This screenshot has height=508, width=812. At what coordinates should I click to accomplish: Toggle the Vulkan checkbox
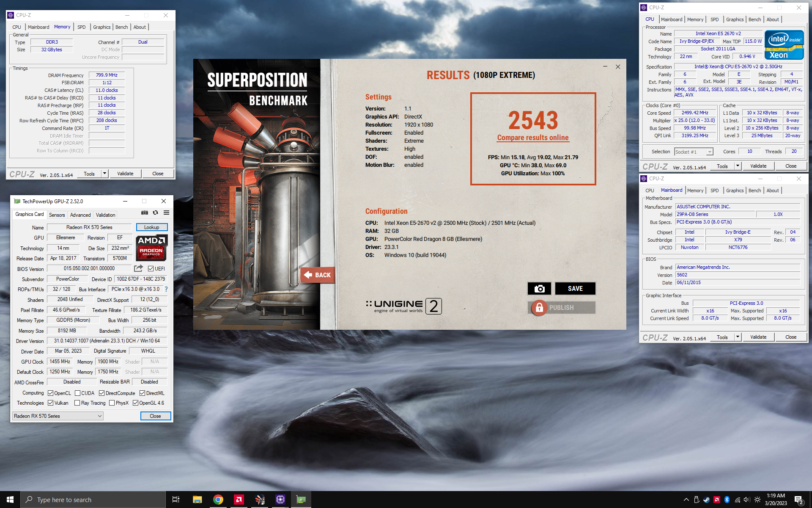point(50,403)
